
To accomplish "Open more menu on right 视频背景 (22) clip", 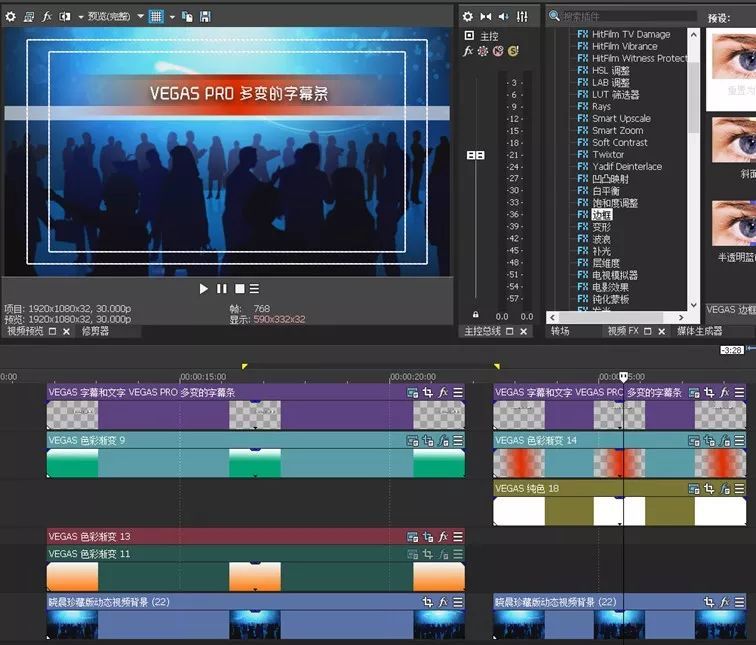I will [x=740, y=602].
